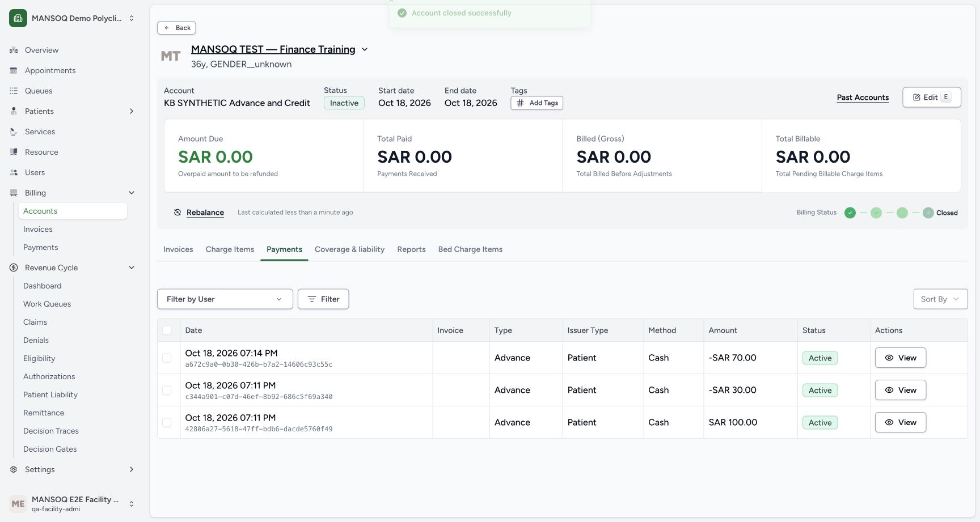Screen dimensions: 980x522
Task: Click the Edit account button
Action: [931, 97]
